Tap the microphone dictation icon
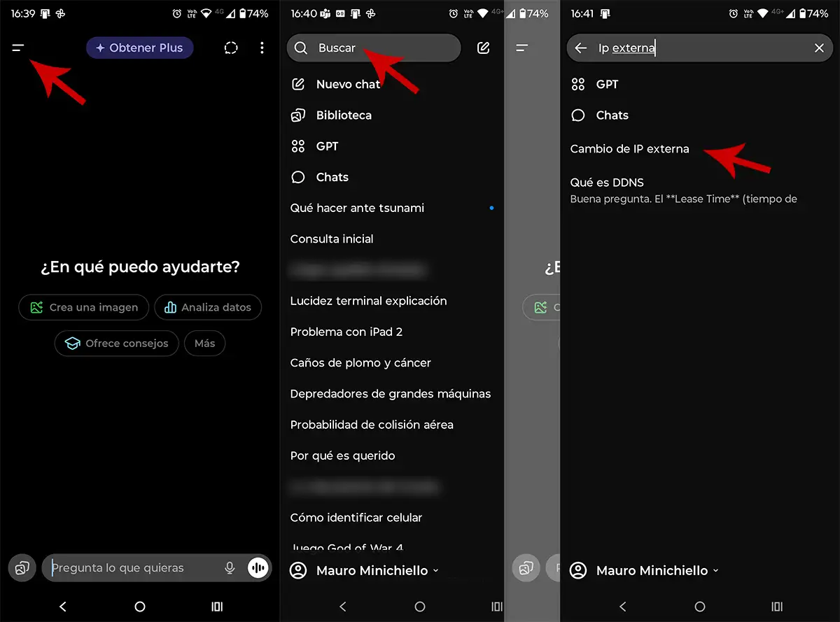Viewport: 840px width, 622px height. pyautogui.click(x=230, y=568)
